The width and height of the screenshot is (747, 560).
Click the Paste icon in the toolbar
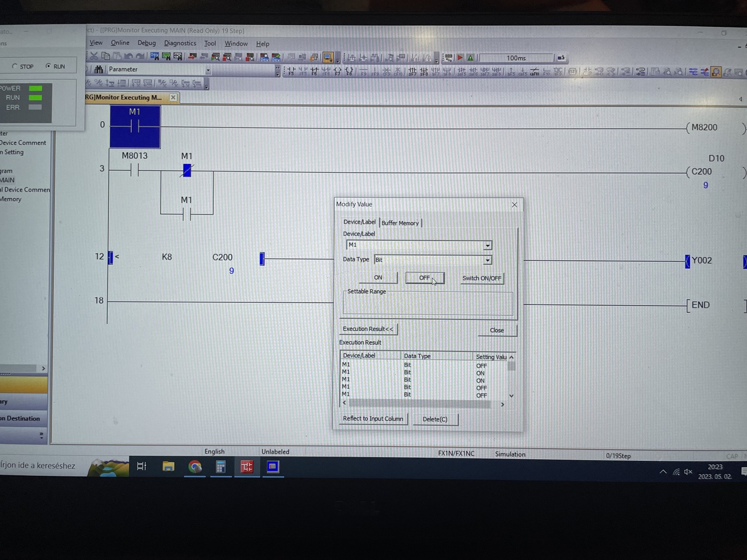117,56
